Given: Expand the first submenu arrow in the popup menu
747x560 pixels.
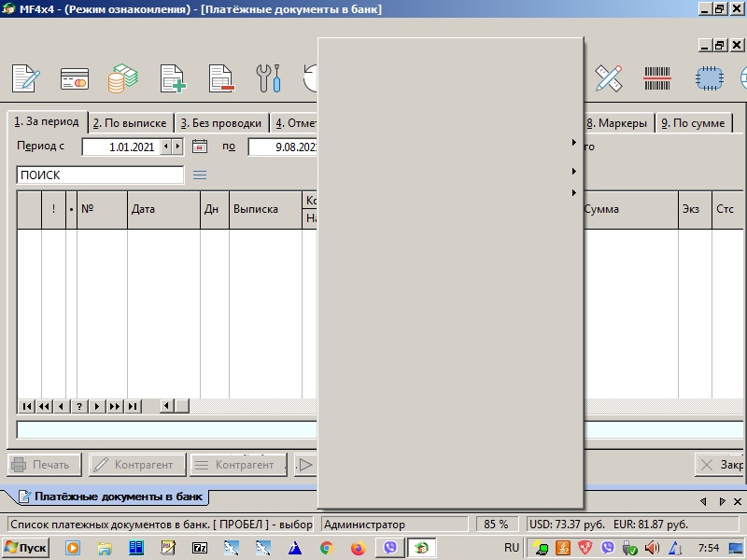Looking at the screenshot, I should pos(573,143).
